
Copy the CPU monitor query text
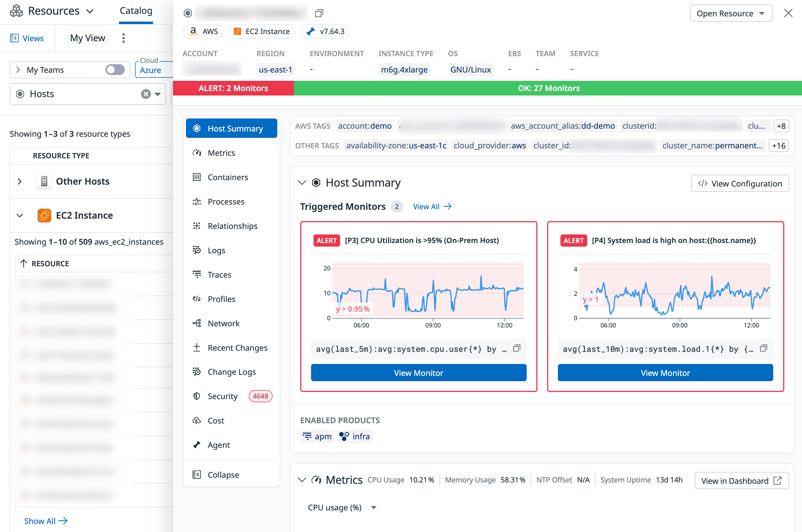click(516, 348)
